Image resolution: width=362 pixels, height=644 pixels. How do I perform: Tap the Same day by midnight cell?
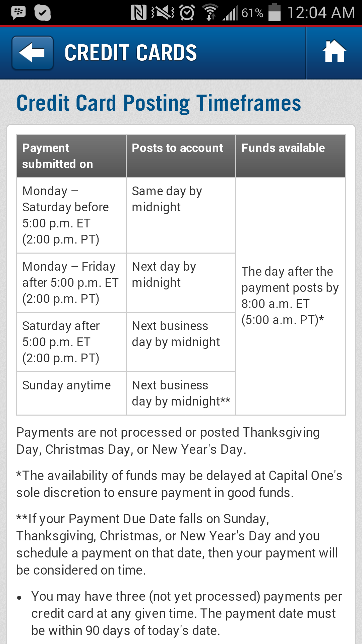point(181,215)
